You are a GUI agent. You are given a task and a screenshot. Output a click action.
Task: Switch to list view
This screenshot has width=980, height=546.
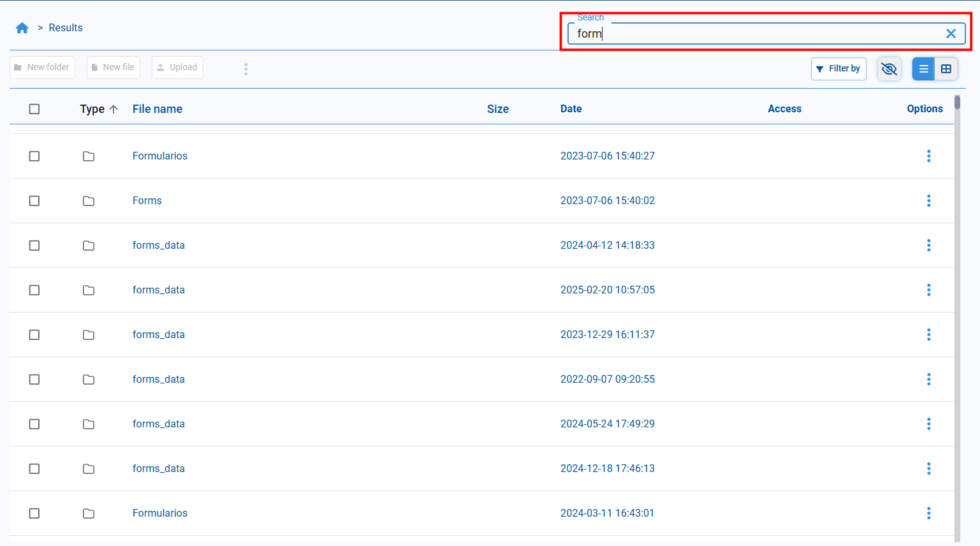tap(923, 69)
